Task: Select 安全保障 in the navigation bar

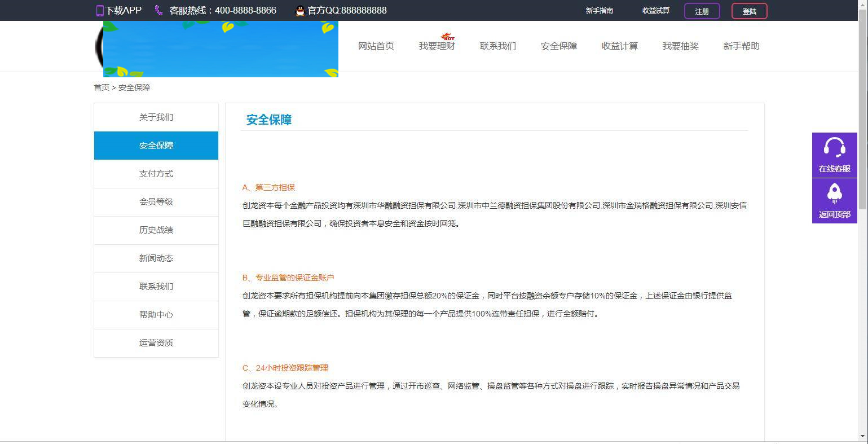Action: pos(558,46)
